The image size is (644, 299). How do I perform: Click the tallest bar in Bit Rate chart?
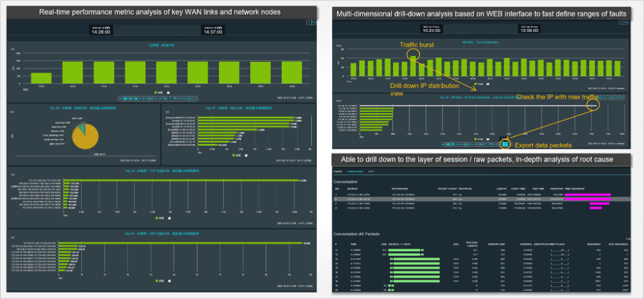pyautogui.click(x=414, y=66)
